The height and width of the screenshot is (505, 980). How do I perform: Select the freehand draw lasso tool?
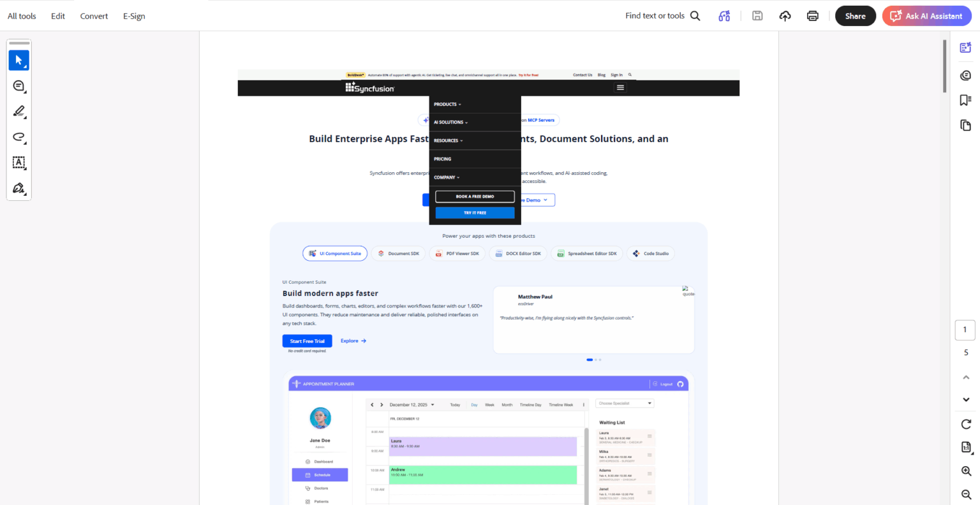(x=19, y=137)
